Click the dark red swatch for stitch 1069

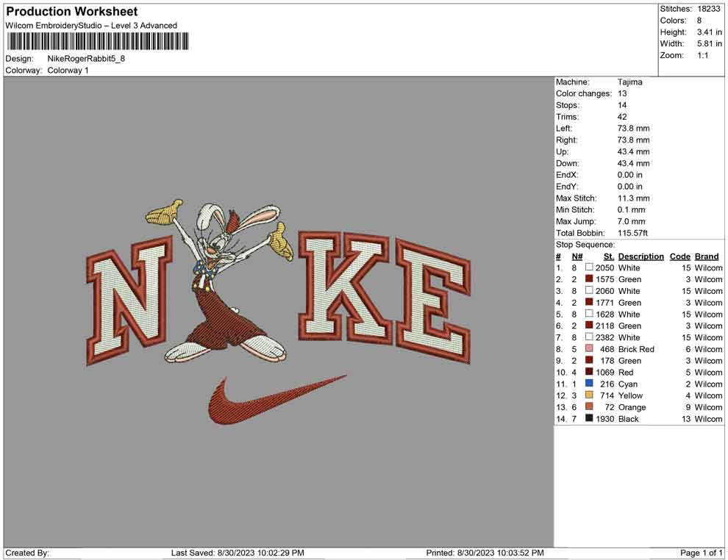[589, 372]
